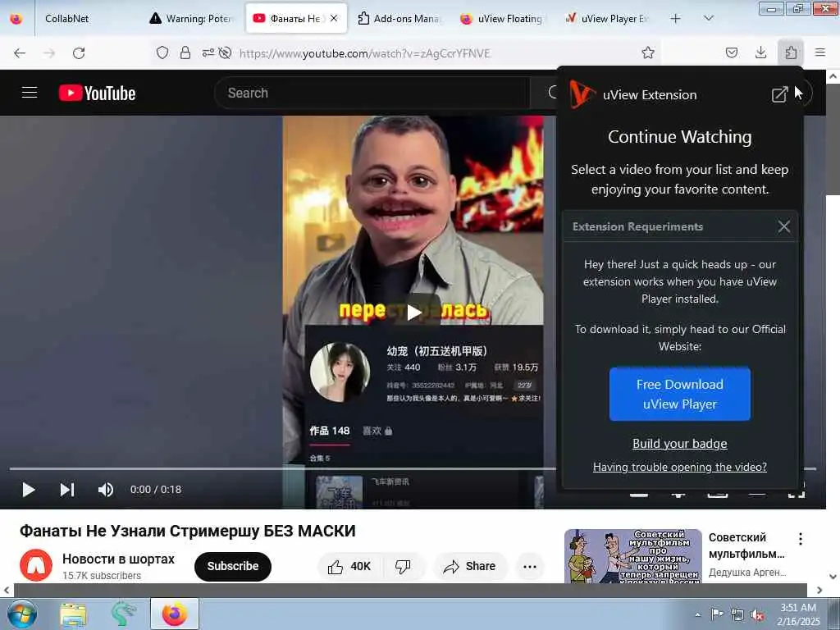Image resolution: width=840 pixels, height=630 pixels.
Task: Enter fullscreen video mode
Action: (797, 491)
